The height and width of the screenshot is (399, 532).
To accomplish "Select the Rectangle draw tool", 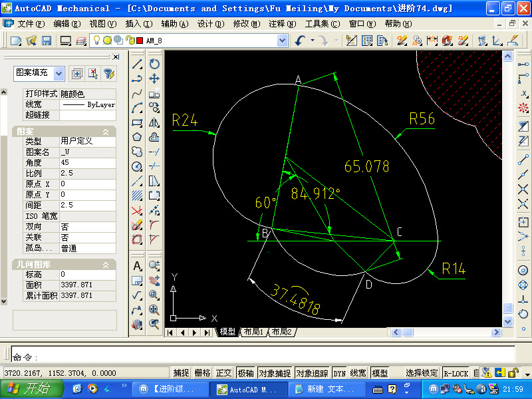I will click(137, 122).
